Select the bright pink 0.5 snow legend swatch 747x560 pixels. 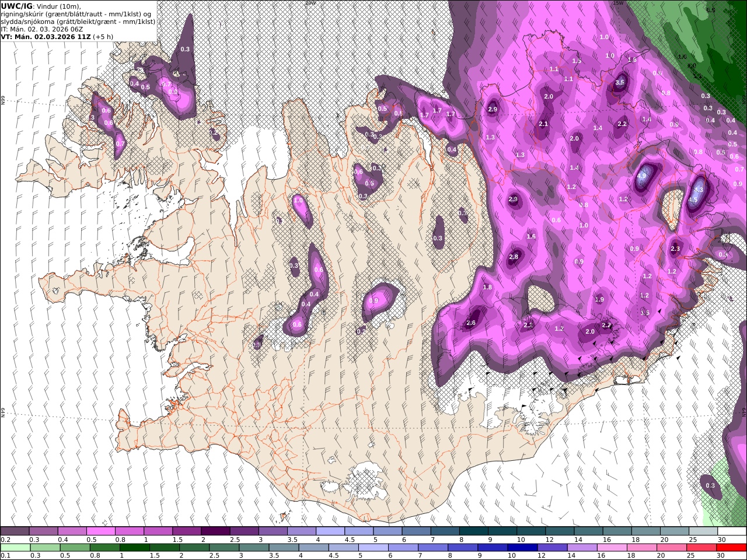tap(101, 531)
